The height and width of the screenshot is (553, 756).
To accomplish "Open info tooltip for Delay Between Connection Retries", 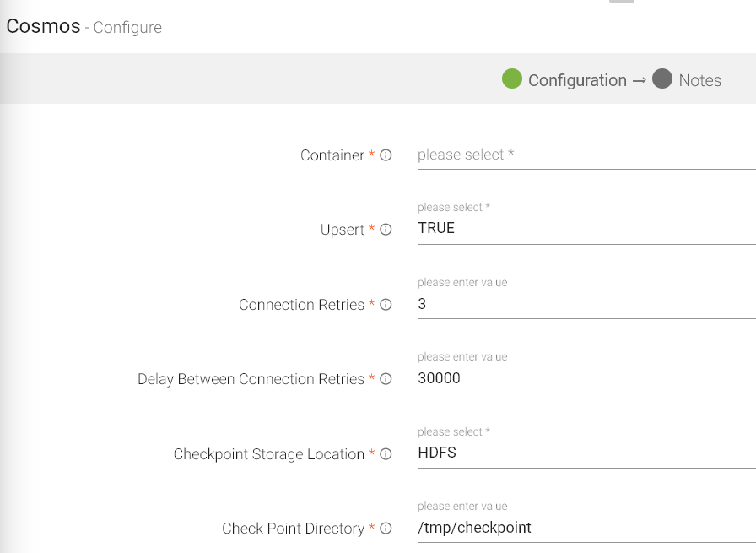I will click(x=386, y=379).
